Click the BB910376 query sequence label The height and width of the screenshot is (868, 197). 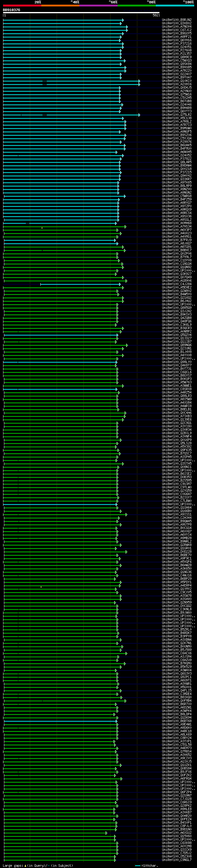11,10
